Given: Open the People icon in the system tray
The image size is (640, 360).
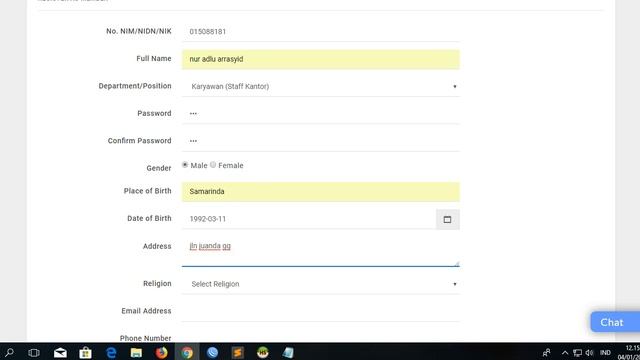Looking at the screenshot, I should 546,352.
